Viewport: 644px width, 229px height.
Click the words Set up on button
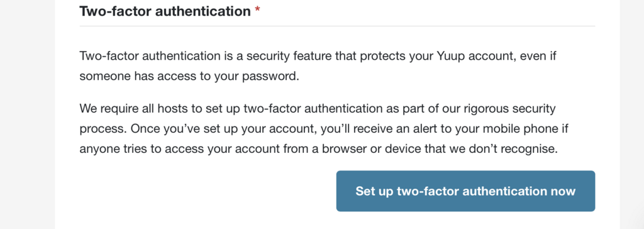(375, 192)
